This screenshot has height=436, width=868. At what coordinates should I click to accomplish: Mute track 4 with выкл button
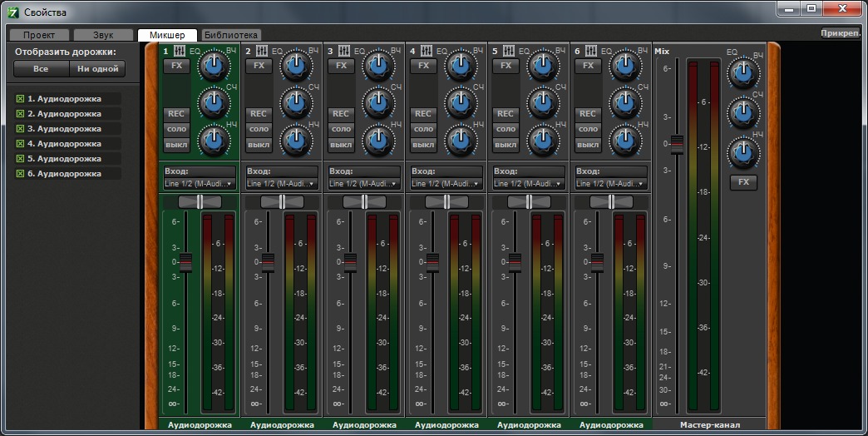tap(423, 145)
